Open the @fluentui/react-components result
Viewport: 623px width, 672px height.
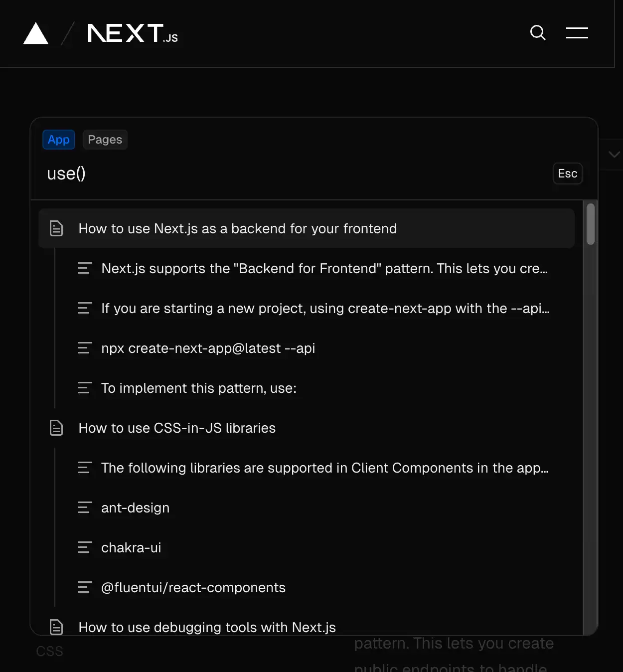coord(193,587)
